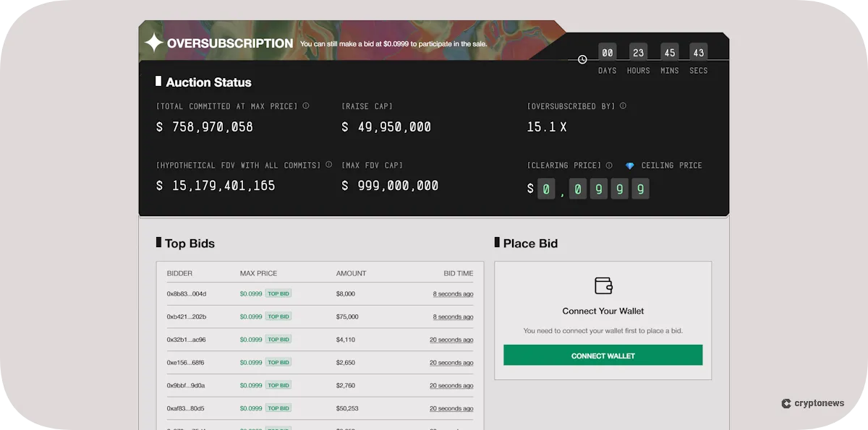The height and width of the screenshot is (430, 868).
Task: Click the first clearing price digit cell
Action: (546, 189)
